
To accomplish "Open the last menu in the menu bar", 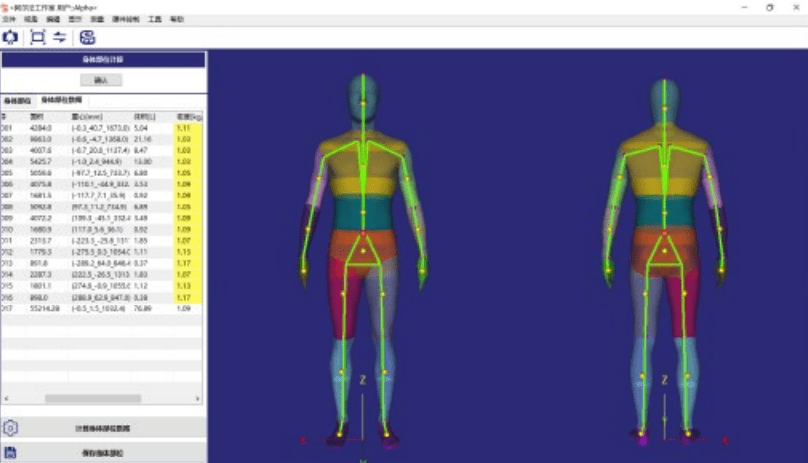I will [x=177, y=19].
